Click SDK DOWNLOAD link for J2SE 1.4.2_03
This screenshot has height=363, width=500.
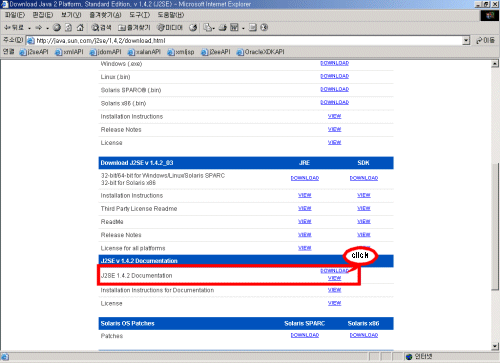364,178
